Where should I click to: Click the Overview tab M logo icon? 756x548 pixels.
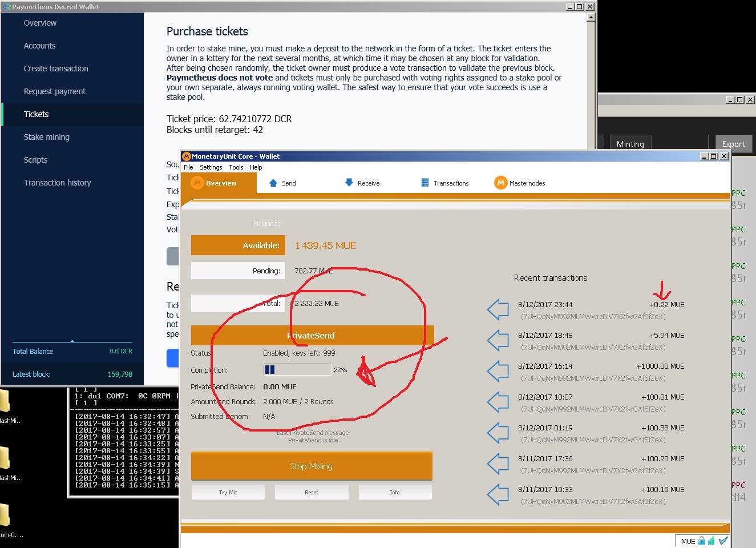click(x=197, y=183)
